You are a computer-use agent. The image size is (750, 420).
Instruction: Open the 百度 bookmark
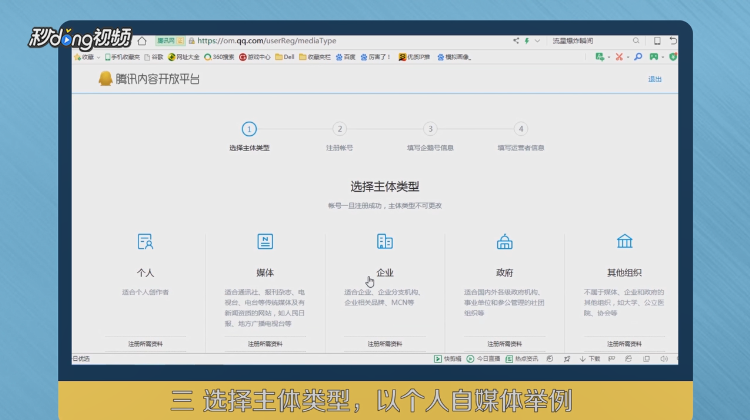(345, 57)
